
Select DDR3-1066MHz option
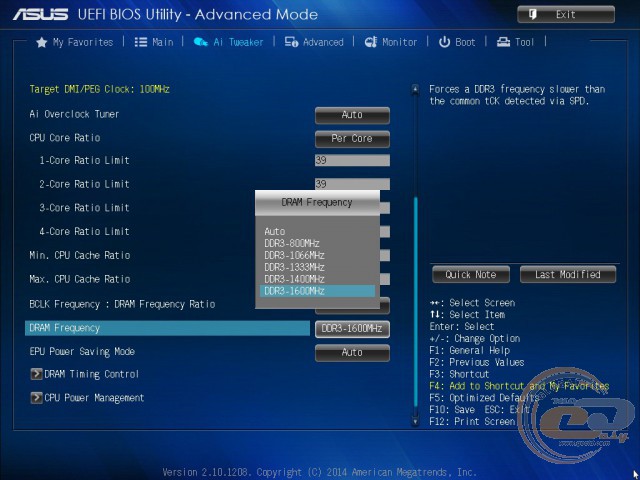[294, 255]
